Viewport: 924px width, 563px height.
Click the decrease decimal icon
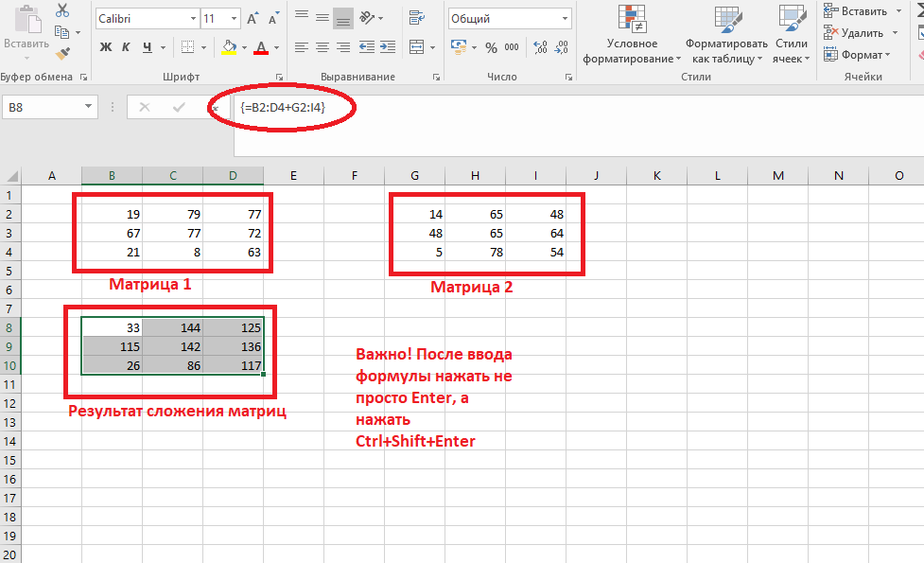tap(562, 47)
